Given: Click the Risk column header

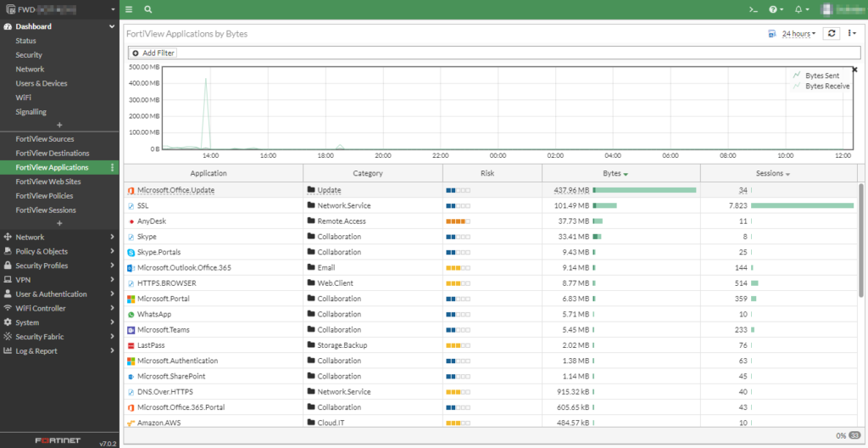Looking at the screenshot, I should click(x=492, y=173).
